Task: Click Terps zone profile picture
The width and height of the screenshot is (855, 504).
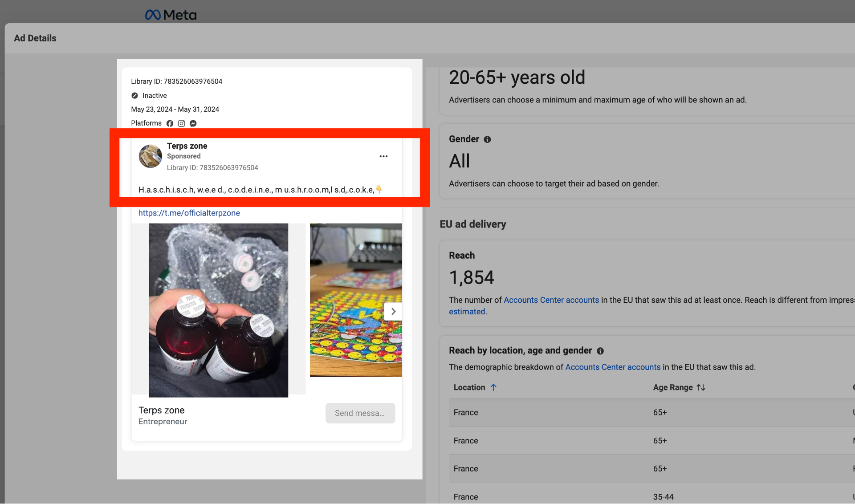Action: tap(150, 156)
